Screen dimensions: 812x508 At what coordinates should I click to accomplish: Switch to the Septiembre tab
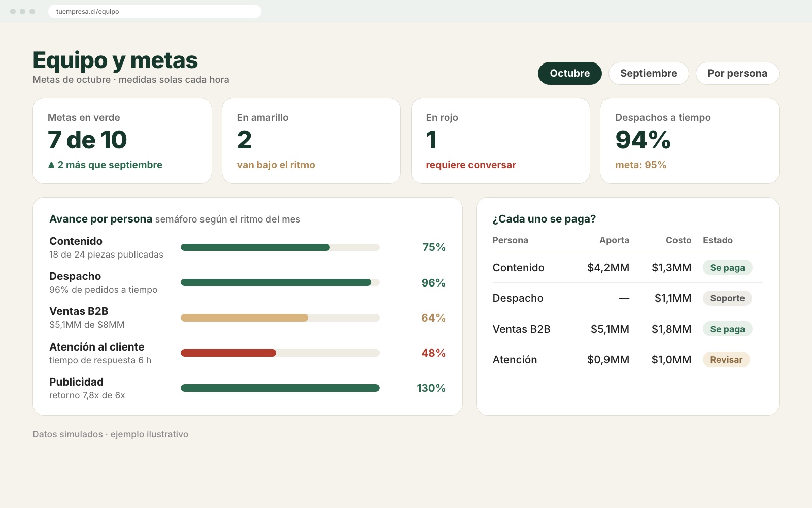point(649,73)
